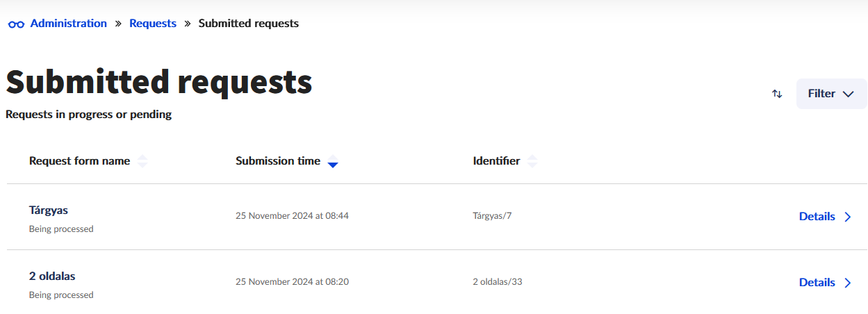
Task: Click the 2 oldalas/33 identifier text
Action: pyautogui.click(x=498, y=282)
